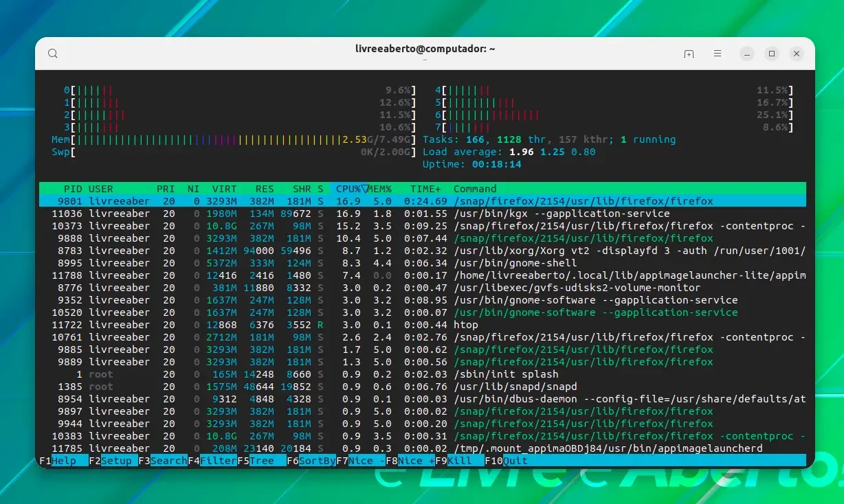
Task: Select the appimagelauncherd row PID 11785
Action: coord(423,448)
